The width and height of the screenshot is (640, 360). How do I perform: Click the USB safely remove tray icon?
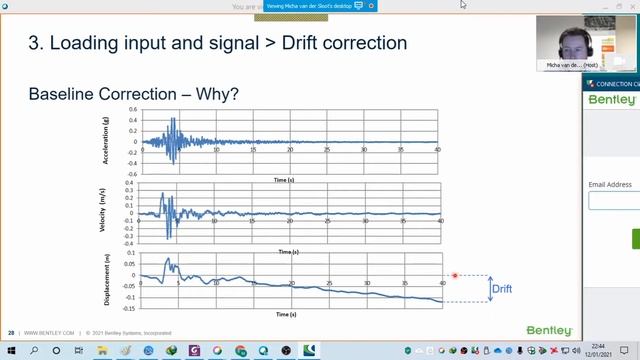tap(487, 351)
